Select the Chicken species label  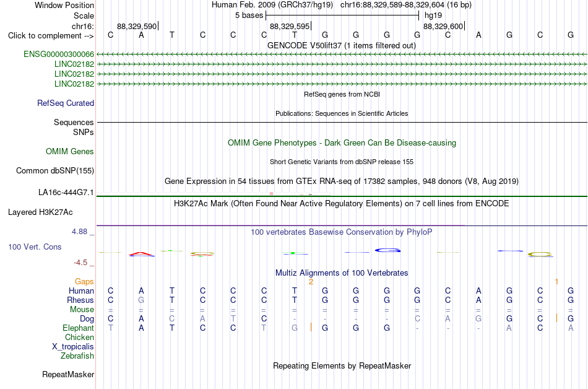(x=79, y=337)
